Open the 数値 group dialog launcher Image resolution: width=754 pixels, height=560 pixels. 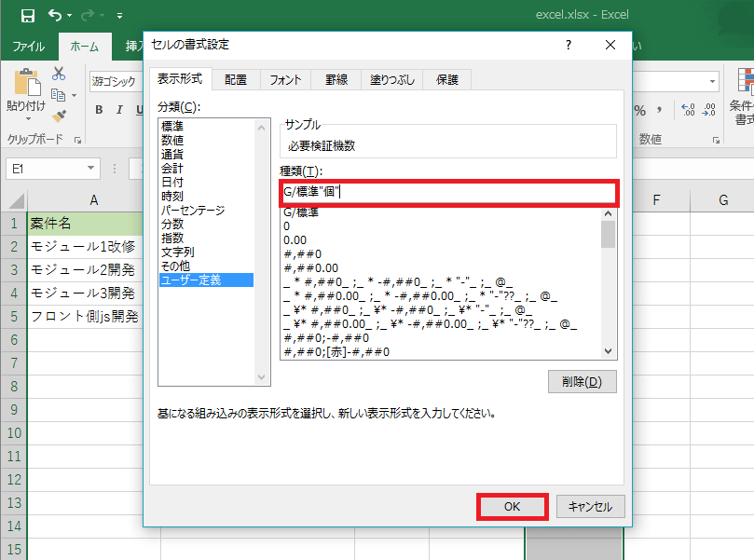[x=716, y=141]
